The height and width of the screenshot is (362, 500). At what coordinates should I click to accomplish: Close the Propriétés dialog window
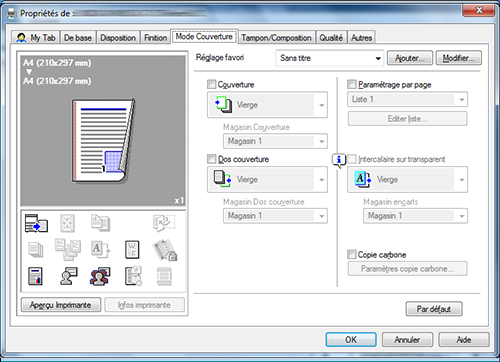(479, 10)
